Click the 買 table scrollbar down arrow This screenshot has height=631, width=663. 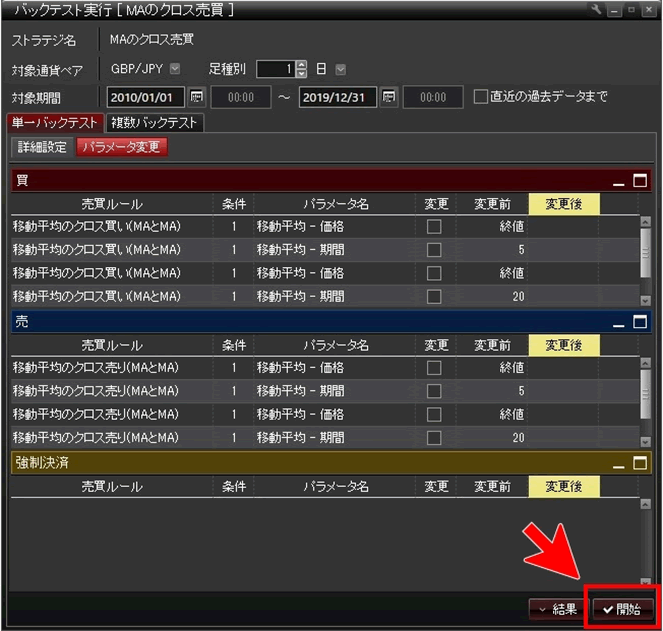pos(645,301)
